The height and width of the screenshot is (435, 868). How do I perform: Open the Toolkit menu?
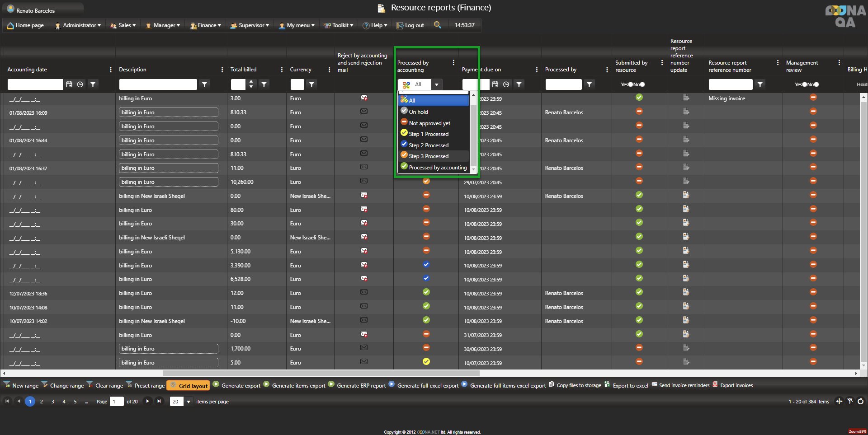(x=339, y=25)
